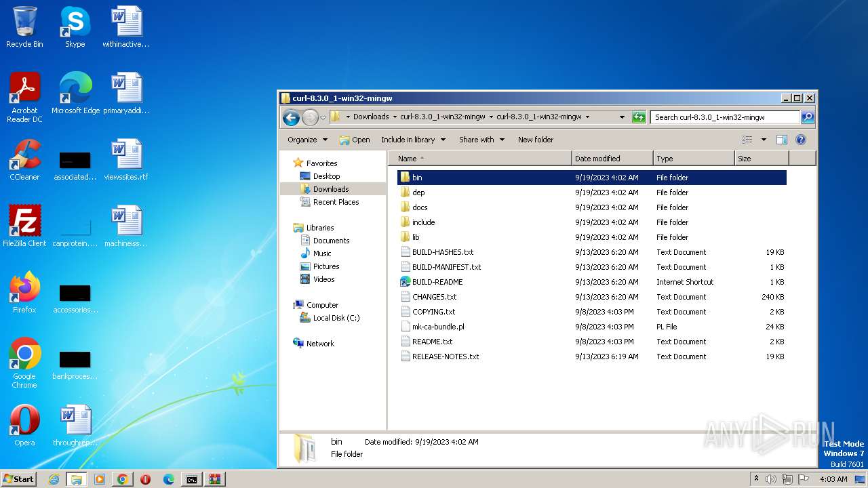Toggle the preview pane button
The width and height of the screenshot is (868, 488).
(x=782, y=140)
